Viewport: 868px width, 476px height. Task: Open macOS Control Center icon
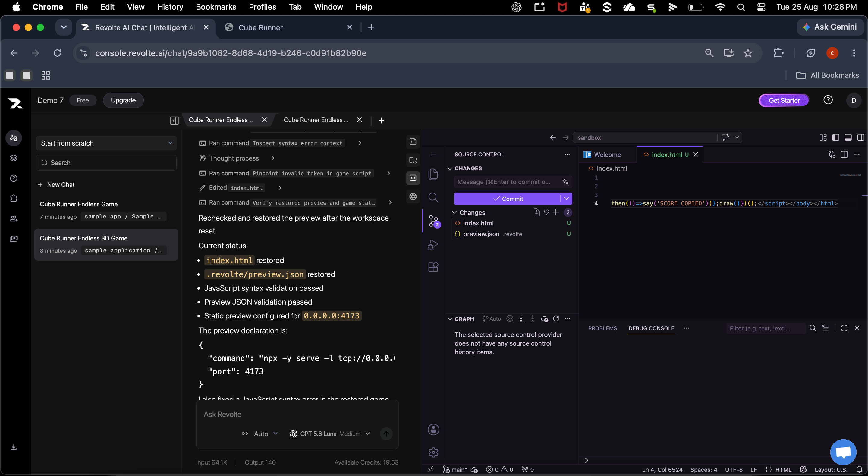pyautogui.click(x=761, y=7)
